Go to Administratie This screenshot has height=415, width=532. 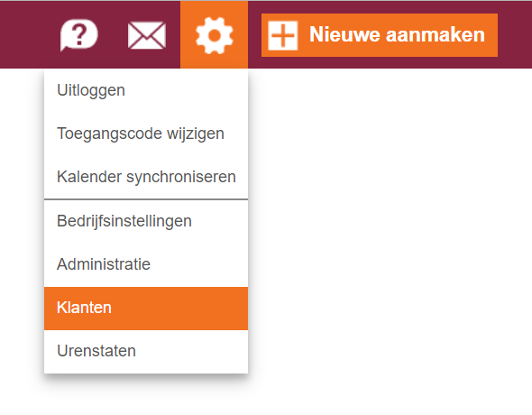pos(146,264)
